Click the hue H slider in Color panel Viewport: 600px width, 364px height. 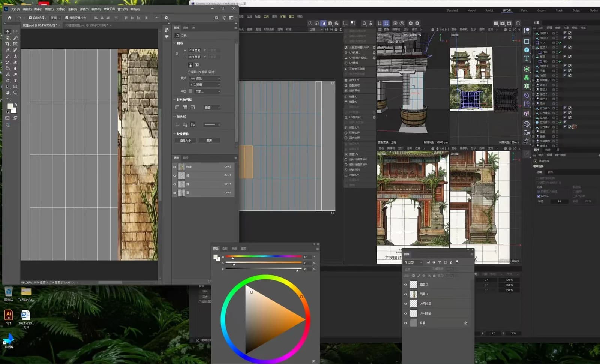(264, 257)
